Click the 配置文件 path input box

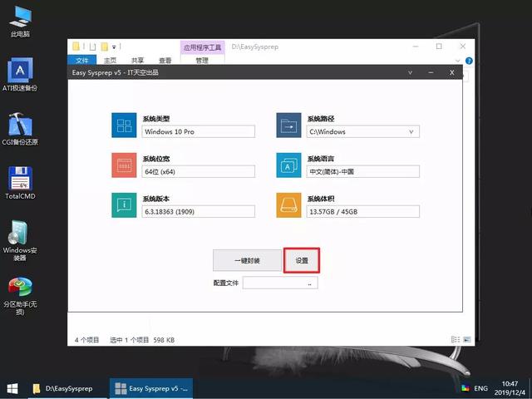tap(280, 283)
